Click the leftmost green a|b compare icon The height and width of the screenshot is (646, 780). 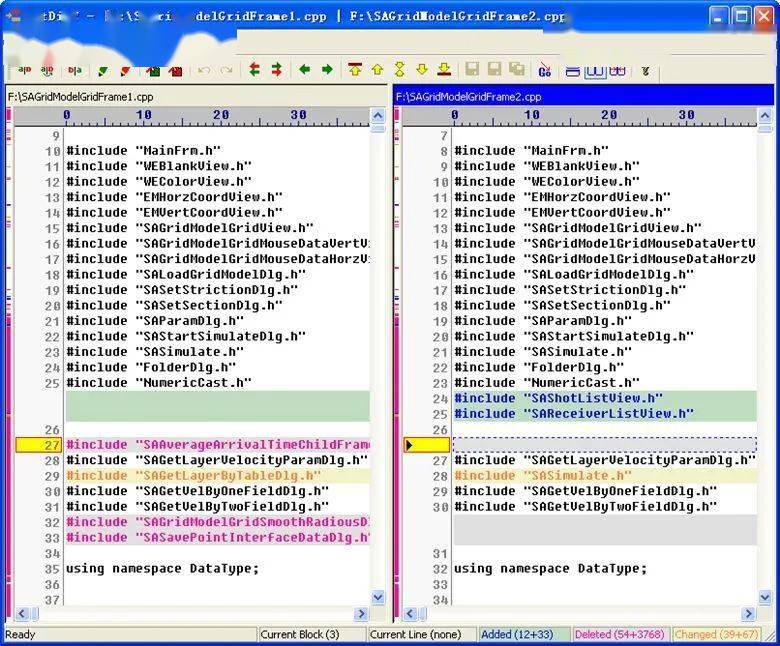(24, 70)
